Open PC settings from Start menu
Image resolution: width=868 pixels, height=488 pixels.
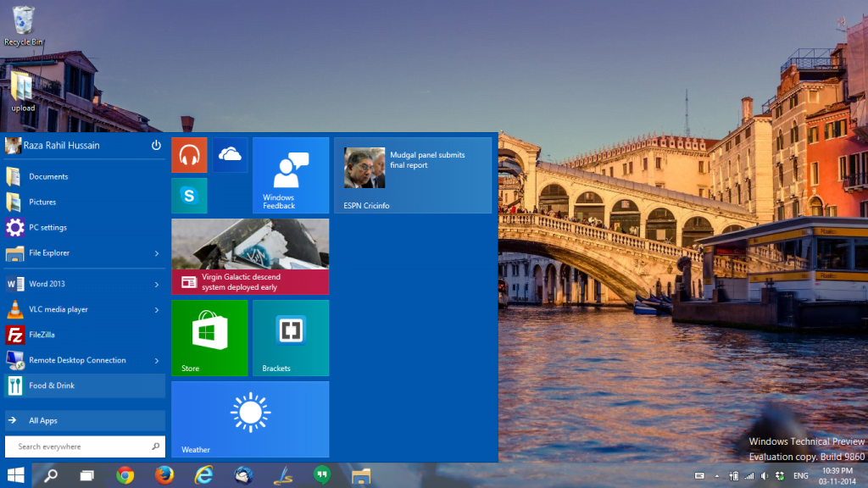click(x=47, y=228)
